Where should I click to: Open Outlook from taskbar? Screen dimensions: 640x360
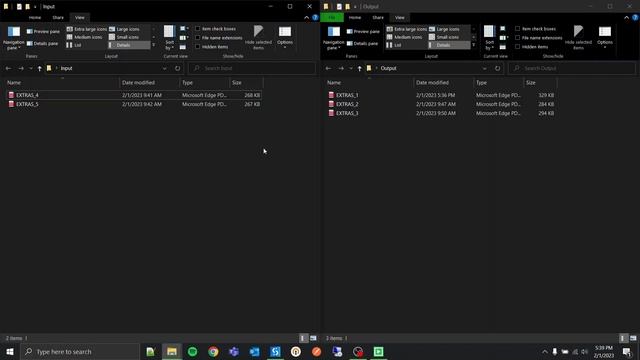point(254,351)
